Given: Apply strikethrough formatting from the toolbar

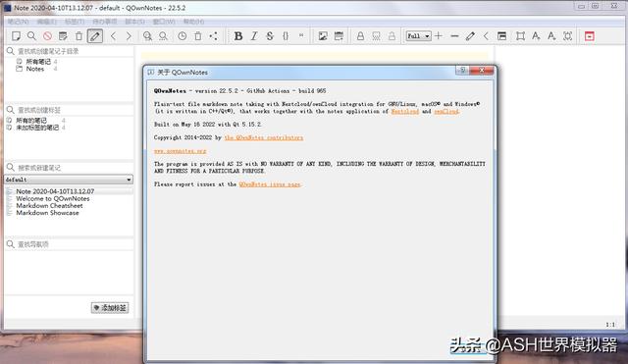Looking at the screenshot, I should coord(270,36).
